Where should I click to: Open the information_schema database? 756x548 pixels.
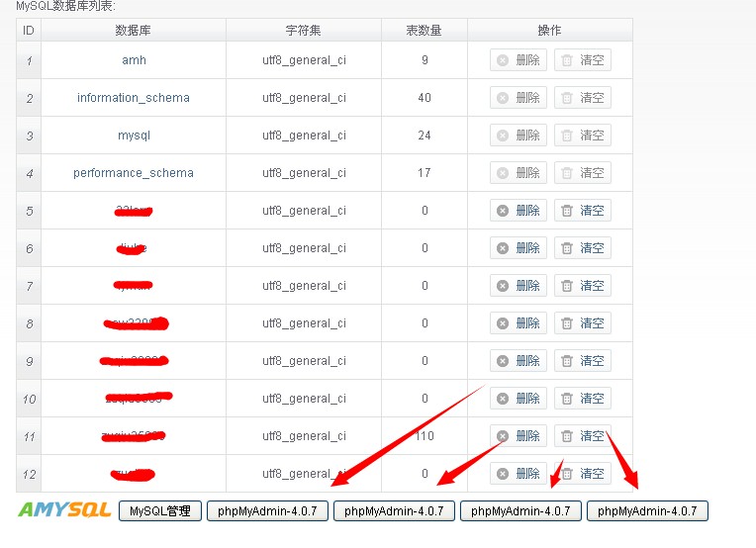point(134,98)
